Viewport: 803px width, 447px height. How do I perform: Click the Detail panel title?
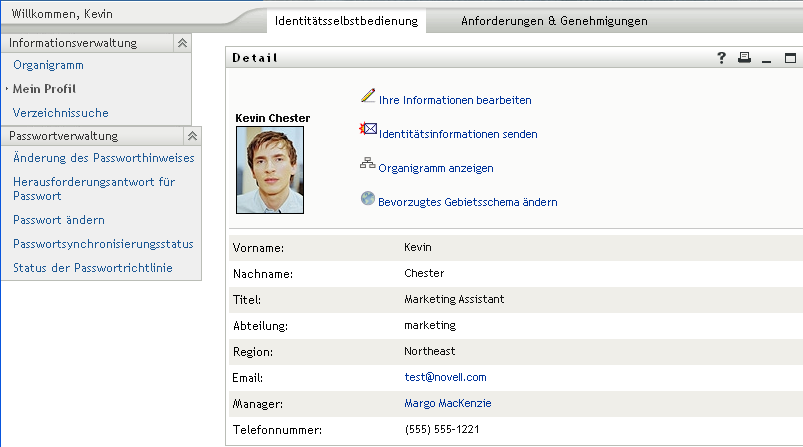[x=255, y=58]
